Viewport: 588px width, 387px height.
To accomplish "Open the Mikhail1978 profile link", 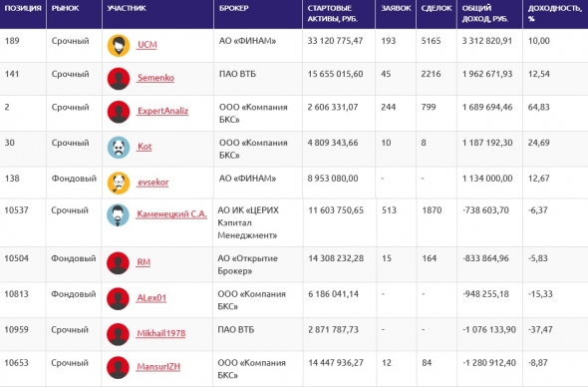I will tap(160, 333).
